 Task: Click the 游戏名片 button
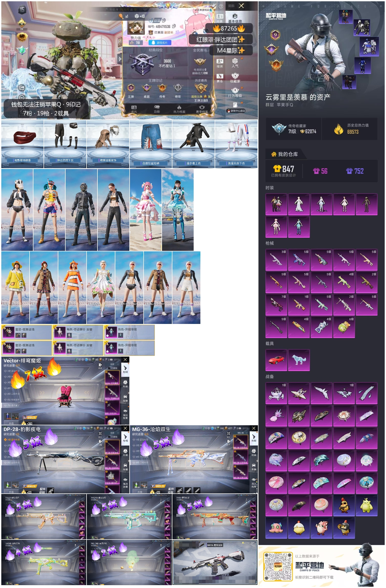(x=160, y=42)
